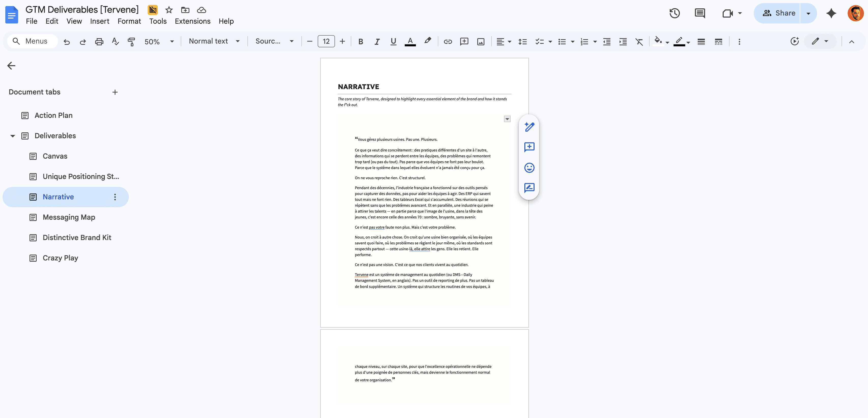The height and width of the screenshot is (418, 868).
Task: Insert a link using the toolbar icon
Action: click(448, 41)
